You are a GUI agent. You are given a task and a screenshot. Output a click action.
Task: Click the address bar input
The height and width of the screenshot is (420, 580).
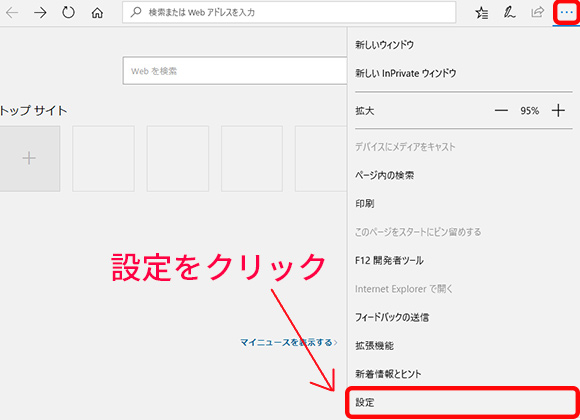(289, 12)
